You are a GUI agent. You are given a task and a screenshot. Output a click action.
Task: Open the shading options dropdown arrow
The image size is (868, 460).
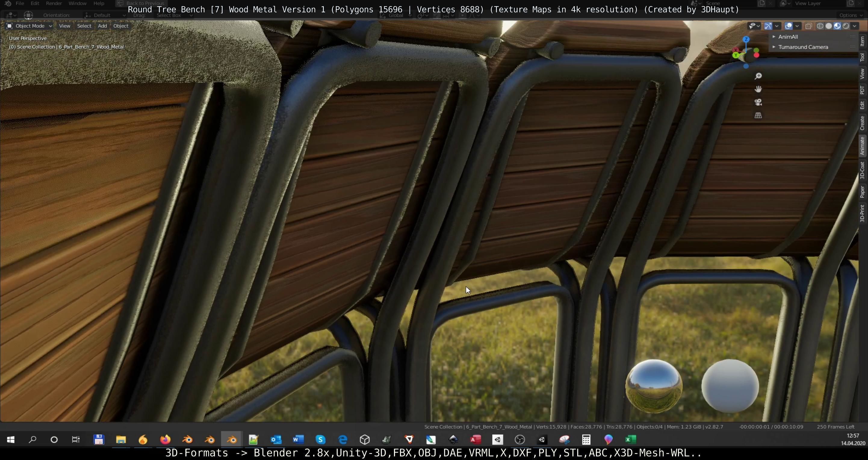pos(854,26)
